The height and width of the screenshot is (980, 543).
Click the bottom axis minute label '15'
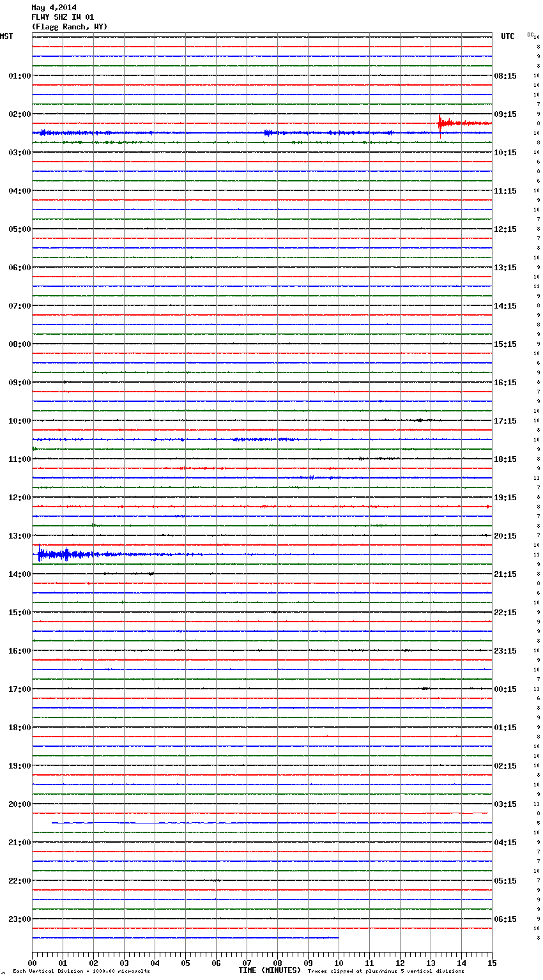click(x=492, y=963)
